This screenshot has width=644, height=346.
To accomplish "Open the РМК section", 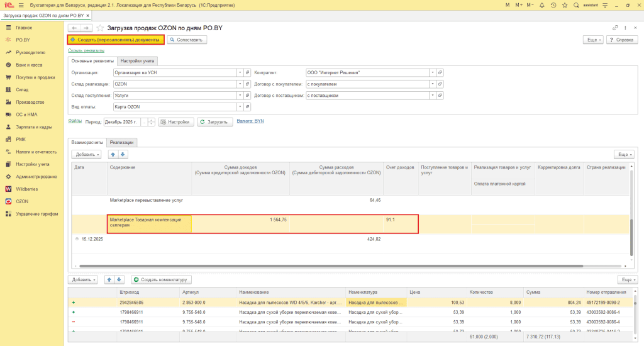I will [21, 139].
